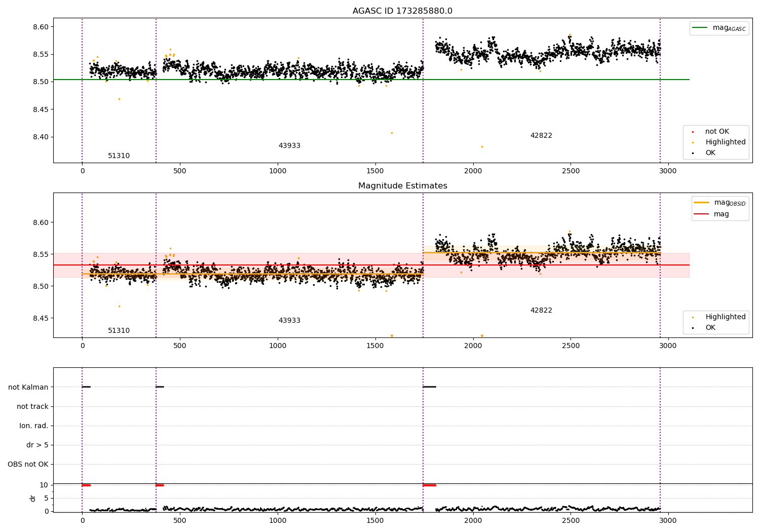Click the Magnitude Estimates subplot title

[402, 186]
